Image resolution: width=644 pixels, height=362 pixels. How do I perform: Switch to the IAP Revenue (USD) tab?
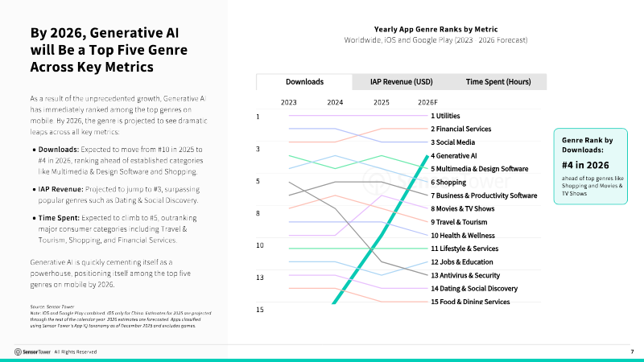(x=401, y=82)
